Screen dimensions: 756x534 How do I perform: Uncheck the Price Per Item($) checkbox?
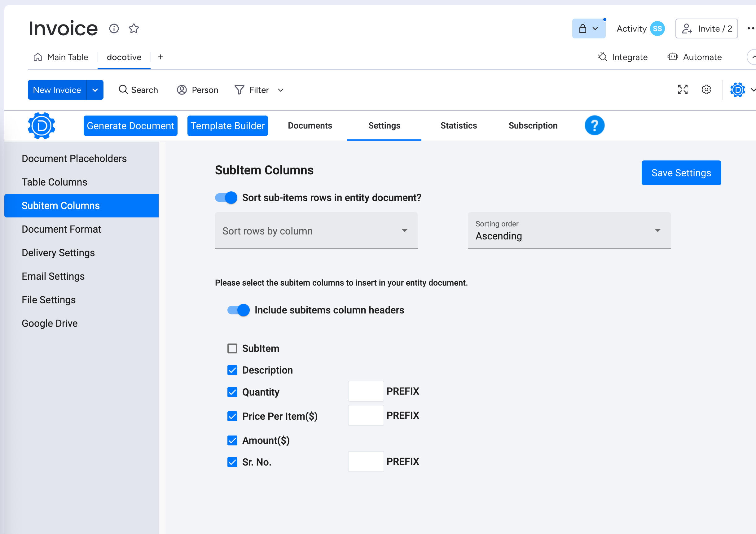tap(232, 417)
